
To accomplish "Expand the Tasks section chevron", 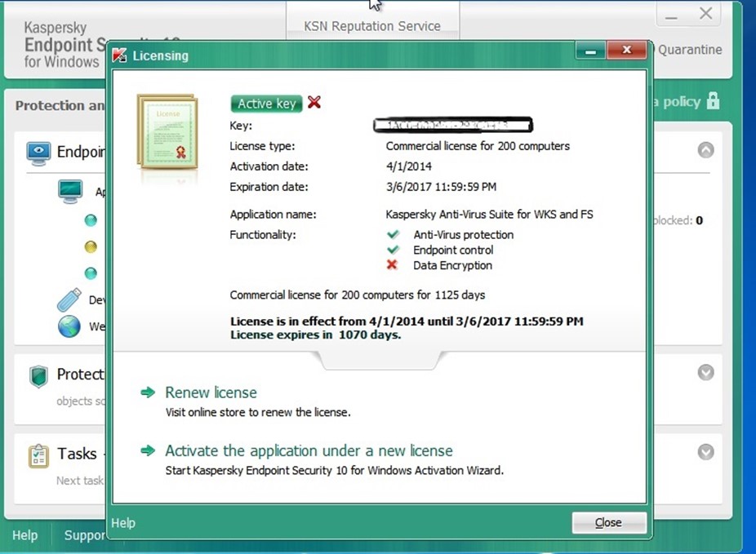I will coord(706,452).
